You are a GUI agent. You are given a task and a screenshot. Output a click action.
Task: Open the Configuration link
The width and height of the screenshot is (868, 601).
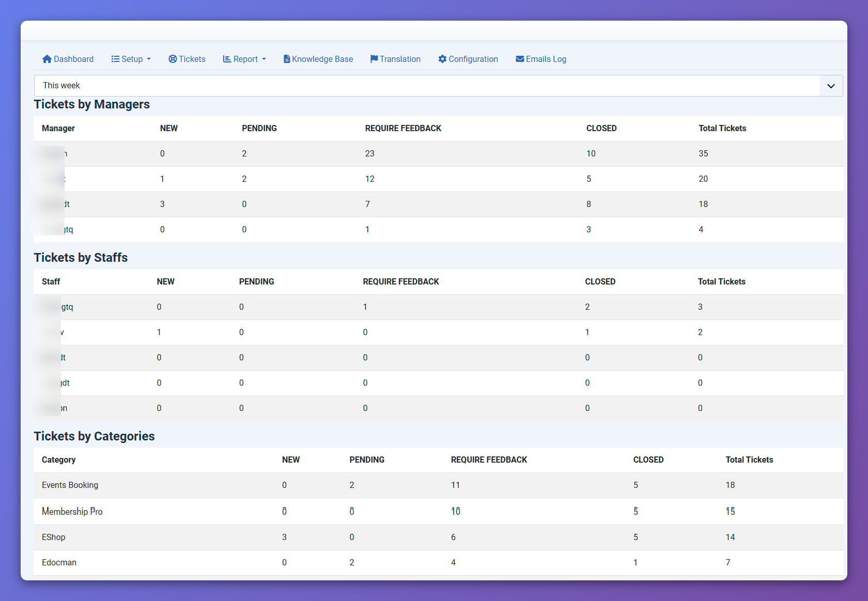(x=473, y=59)
